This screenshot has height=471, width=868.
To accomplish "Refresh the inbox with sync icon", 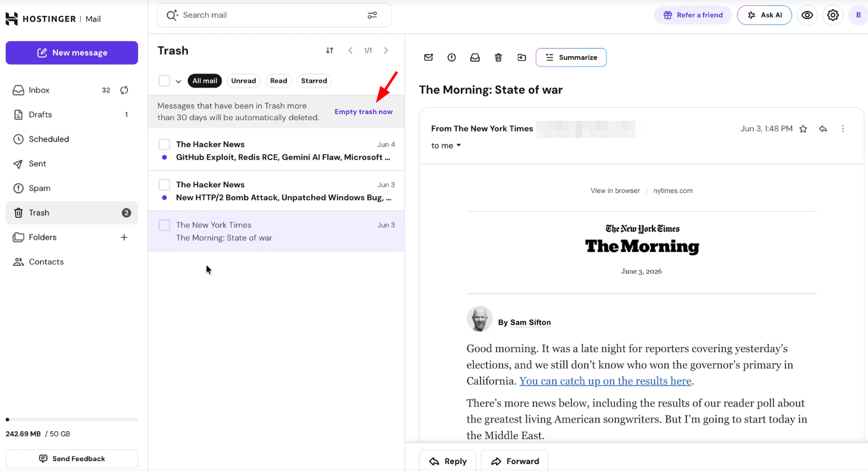I will 124,90.
